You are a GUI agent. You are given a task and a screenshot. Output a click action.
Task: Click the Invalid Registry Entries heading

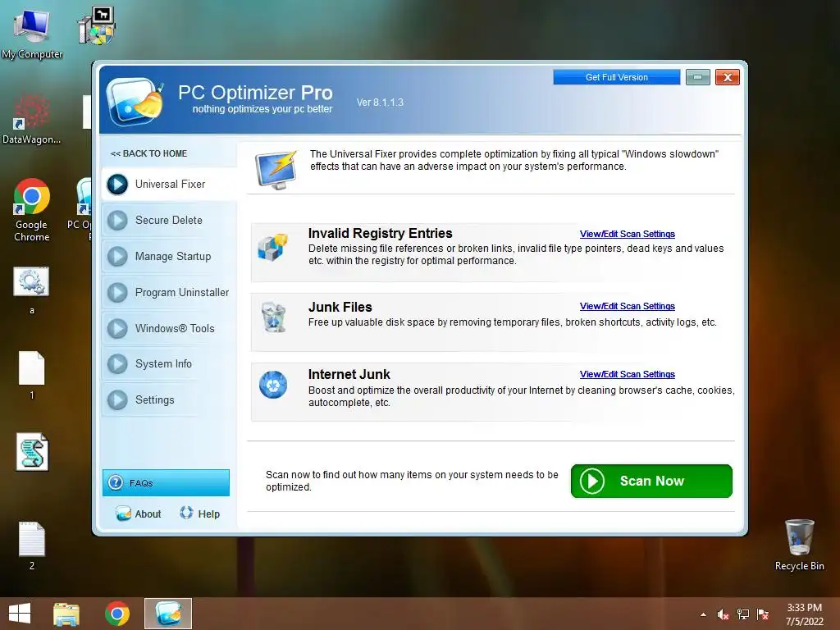381,234
